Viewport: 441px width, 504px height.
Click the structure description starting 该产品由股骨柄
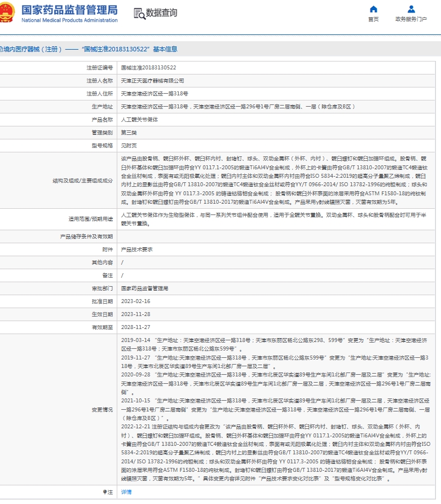point(274,180)
